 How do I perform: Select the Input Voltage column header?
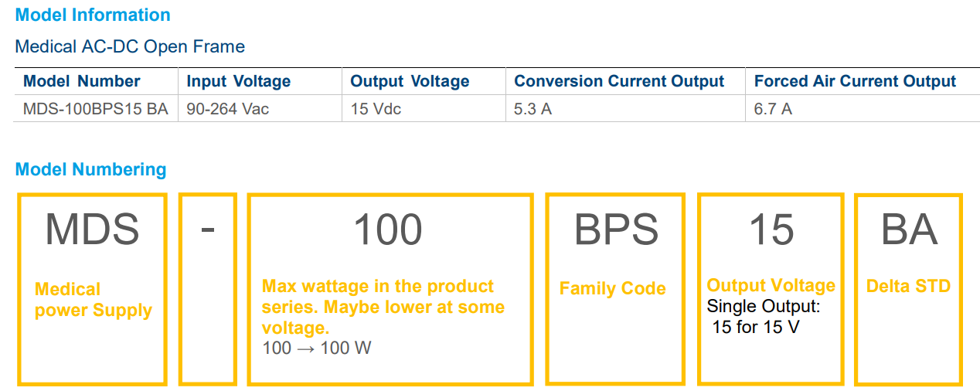click(239, 81)
